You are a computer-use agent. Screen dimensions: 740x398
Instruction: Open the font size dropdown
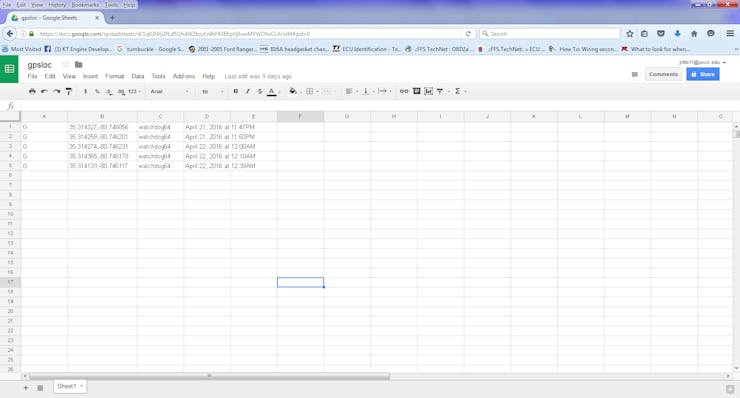point(212,91)
